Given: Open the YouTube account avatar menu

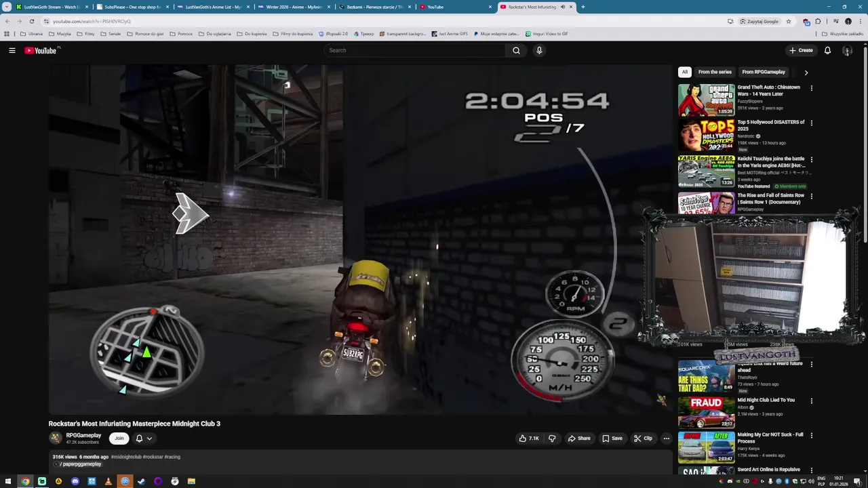Looking at the screenshot, I should click(847, 50).
